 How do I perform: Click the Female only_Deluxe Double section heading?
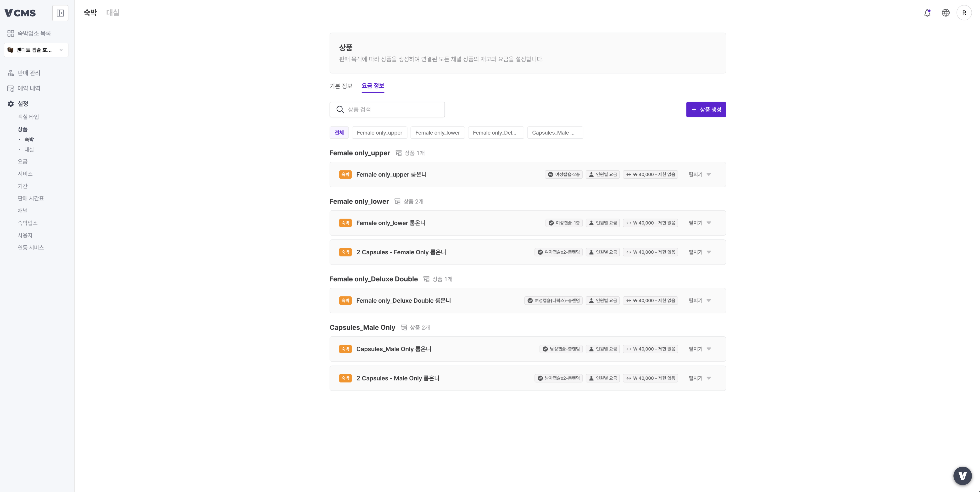[373, 279]
